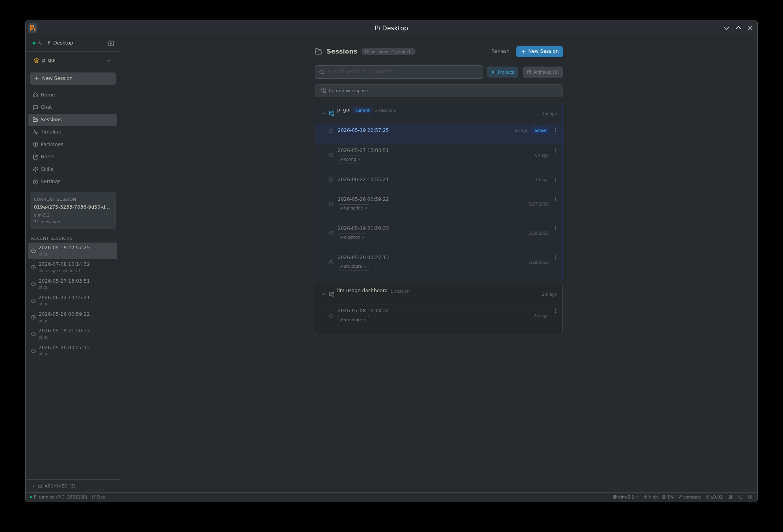
Task: Collapse the sidebar with the panel icon
Action: (x=111, y=43)
